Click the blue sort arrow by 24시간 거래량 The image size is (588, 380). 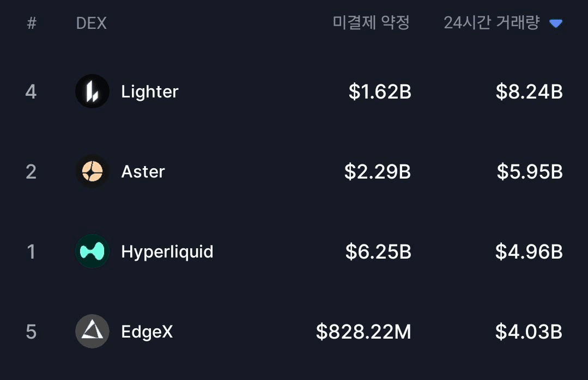pyautogui.click(x=555, y=23)
